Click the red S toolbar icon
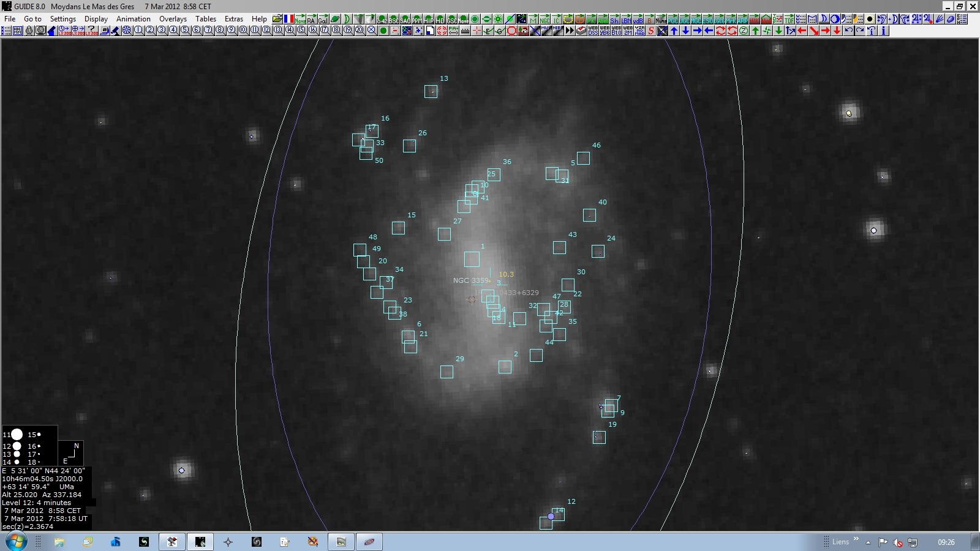Image resolution: width=980 pixels, height=551 pixels. [x=651, y=30]
